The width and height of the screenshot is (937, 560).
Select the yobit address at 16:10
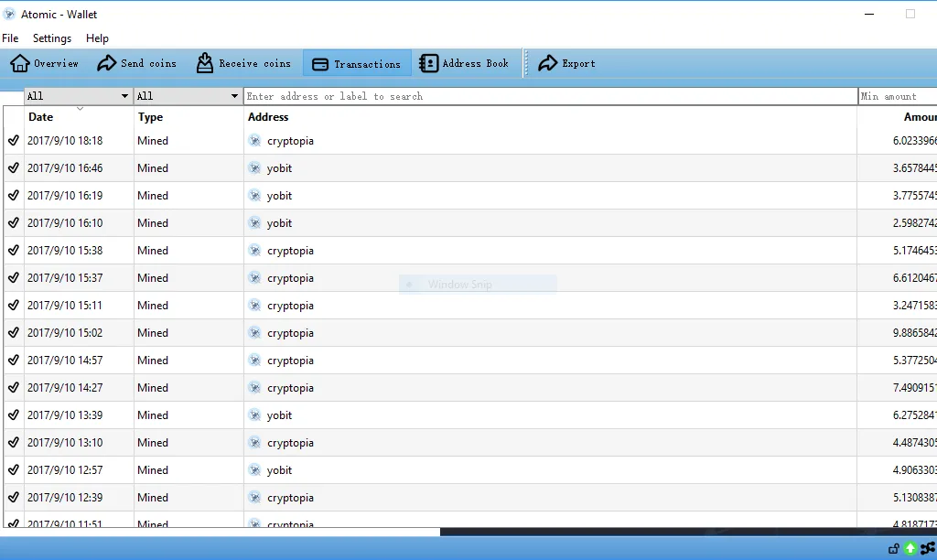tap(279, 223)
